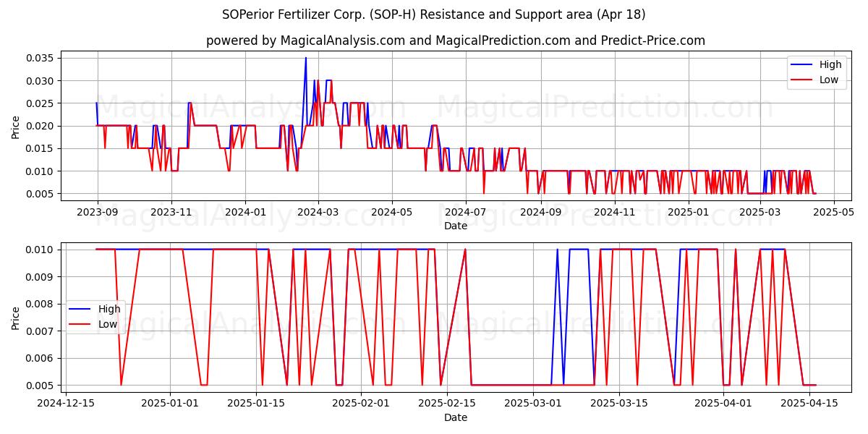Click the Price axis label of bottom chart
The image size is (868, 434).
coord(16,318)
